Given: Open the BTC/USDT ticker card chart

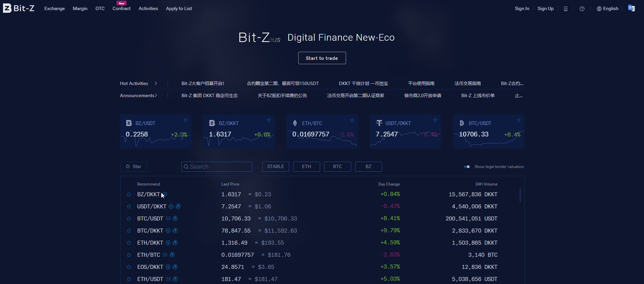Looking at the screenshot, I should click(x=489, y=132).
